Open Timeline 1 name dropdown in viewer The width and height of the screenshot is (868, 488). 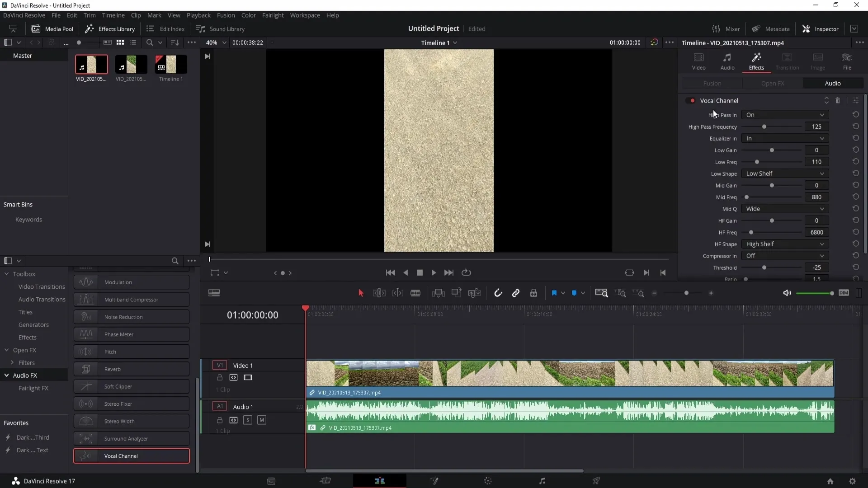[x=439, y=42]
